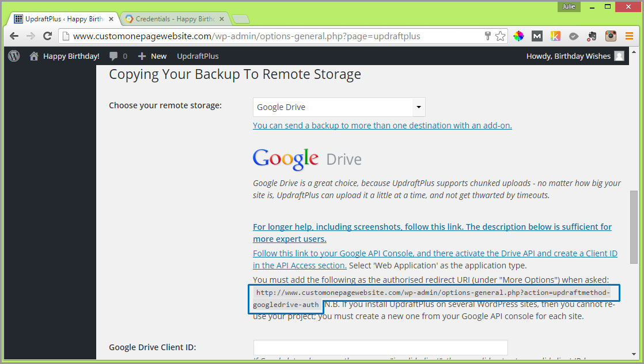The width and height of the screenshot is (644, 364).
Task: Open the + New admin bar menu
Action: click(x=153, y=56)
